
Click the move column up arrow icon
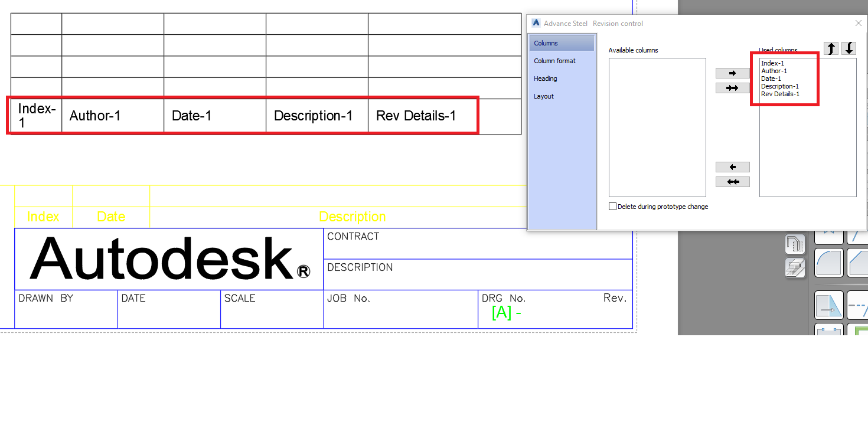point(831,48)
